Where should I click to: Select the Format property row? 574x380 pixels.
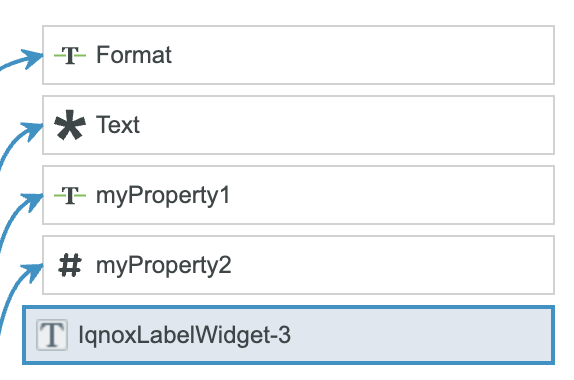coord(298,55)
